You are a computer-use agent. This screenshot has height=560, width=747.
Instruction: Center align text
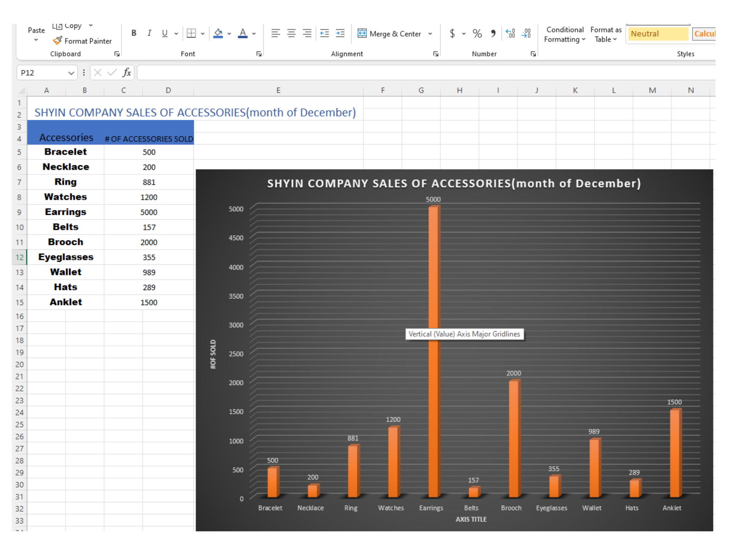(x=291, y=33)
